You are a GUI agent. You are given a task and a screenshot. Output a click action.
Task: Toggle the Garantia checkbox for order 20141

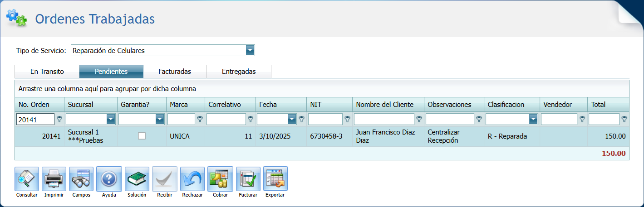click(x=142, y=136)
